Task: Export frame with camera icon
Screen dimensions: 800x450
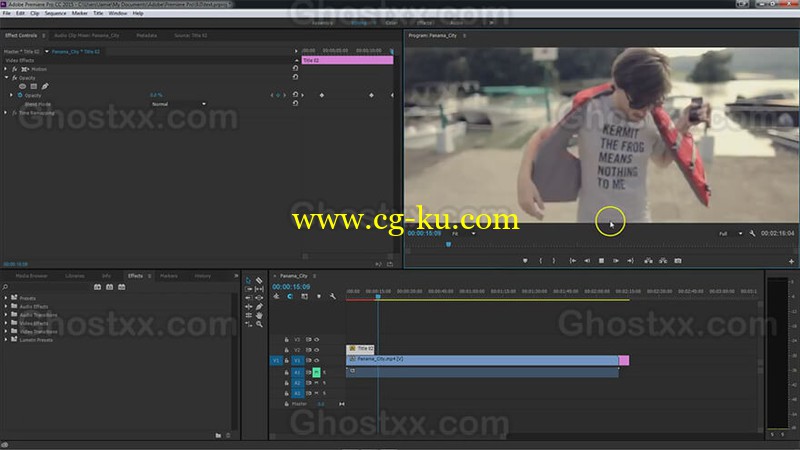Action: (x=678, y=261)
